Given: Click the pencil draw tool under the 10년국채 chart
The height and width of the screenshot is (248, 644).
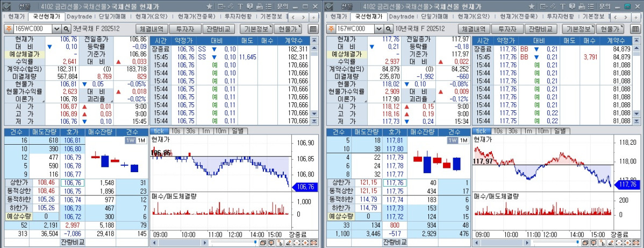Looking at the screenshot, I should (611, 242).
